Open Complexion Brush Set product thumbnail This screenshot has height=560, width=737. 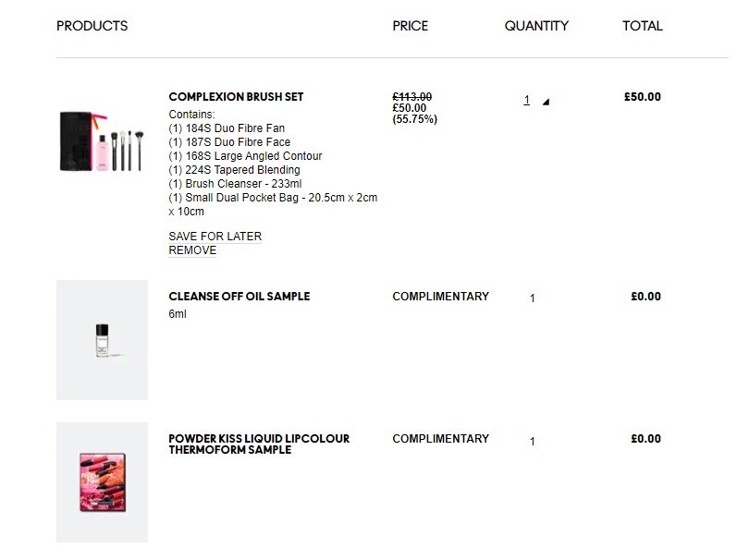[102, 141]
